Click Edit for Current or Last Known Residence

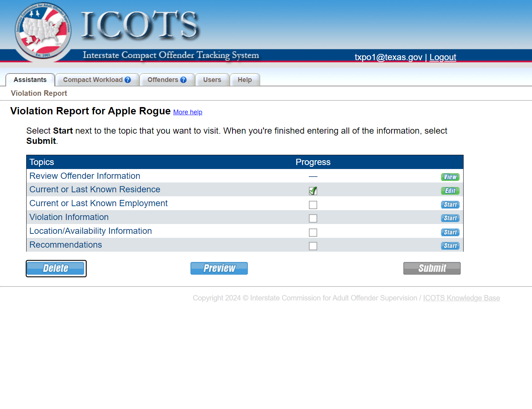[x=450, y=191]
